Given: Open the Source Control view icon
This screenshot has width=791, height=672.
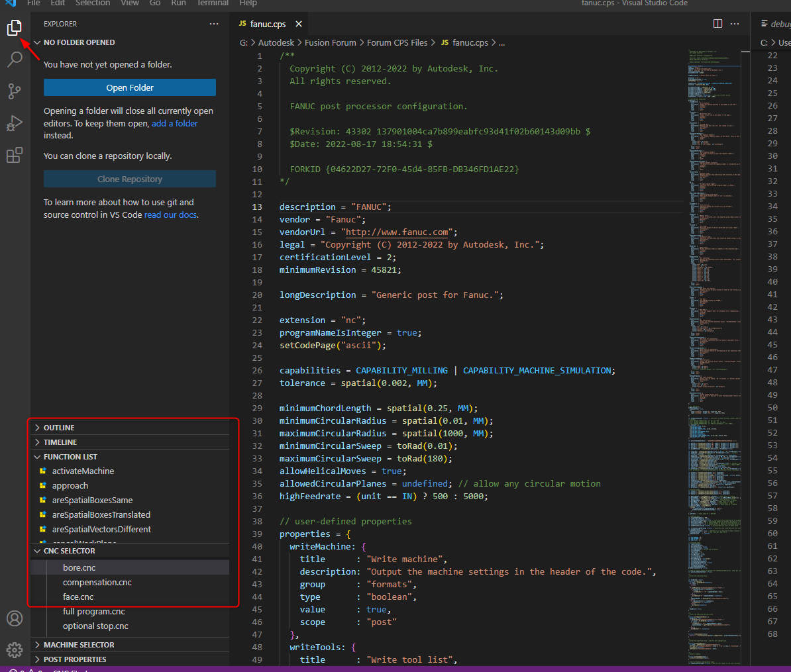Looking at the screenshot, I should point(15,91).
